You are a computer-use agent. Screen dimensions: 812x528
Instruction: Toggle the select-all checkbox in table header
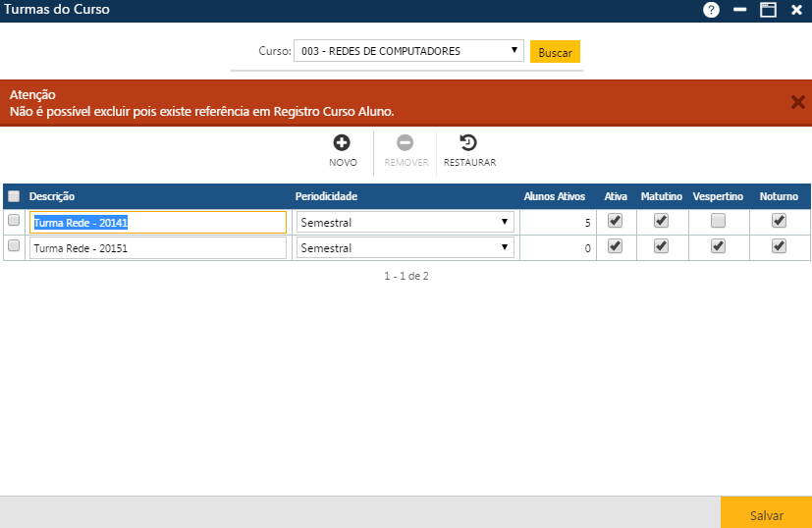pos(14,196)
